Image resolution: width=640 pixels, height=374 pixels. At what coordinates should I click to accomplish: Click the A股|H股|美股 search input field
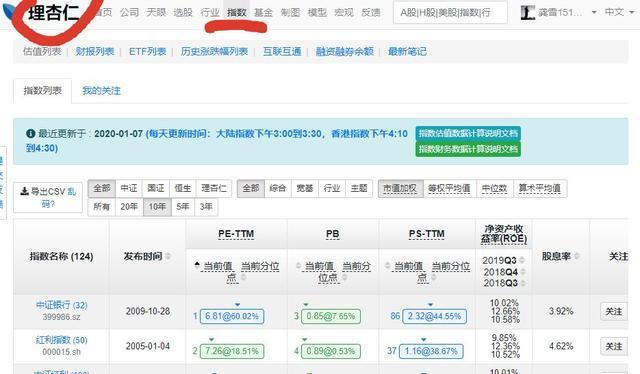450,12
